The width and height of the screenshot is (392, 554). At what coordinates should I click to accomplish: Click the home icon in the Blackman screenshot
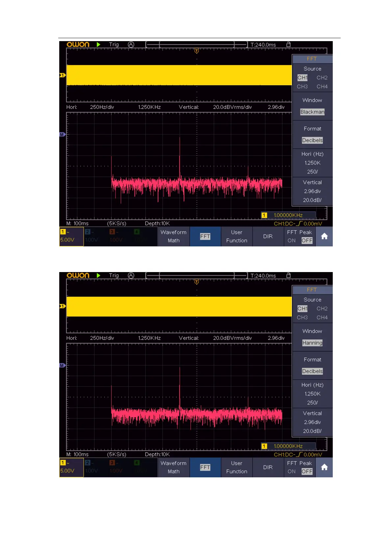coord(324,236)
